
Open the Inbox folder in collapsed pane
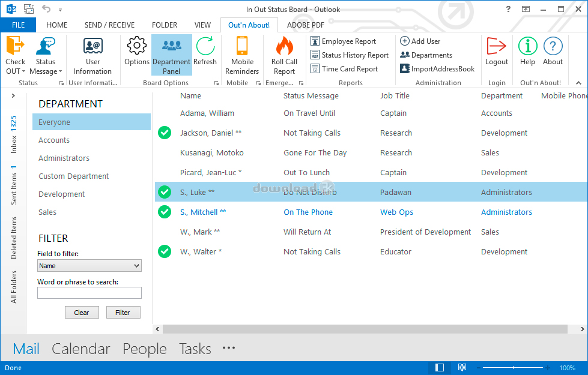13,134
